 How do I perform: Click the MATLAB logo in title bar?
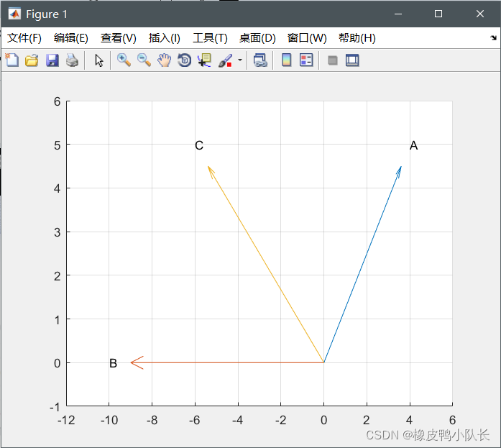14,14
